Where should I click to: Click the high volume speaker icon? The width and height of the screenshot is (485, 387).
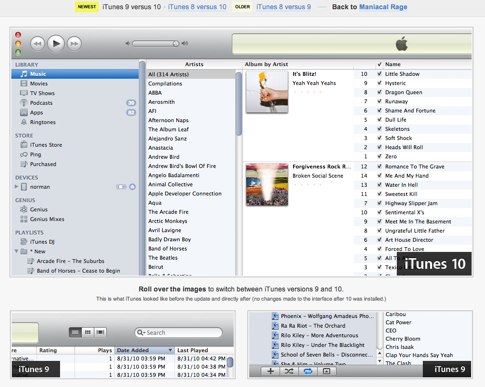(185, 43)
